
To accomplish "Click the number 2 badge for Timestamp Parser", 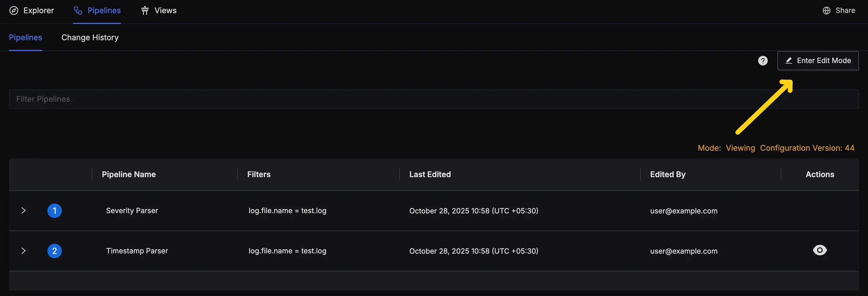I will [55, 251].
